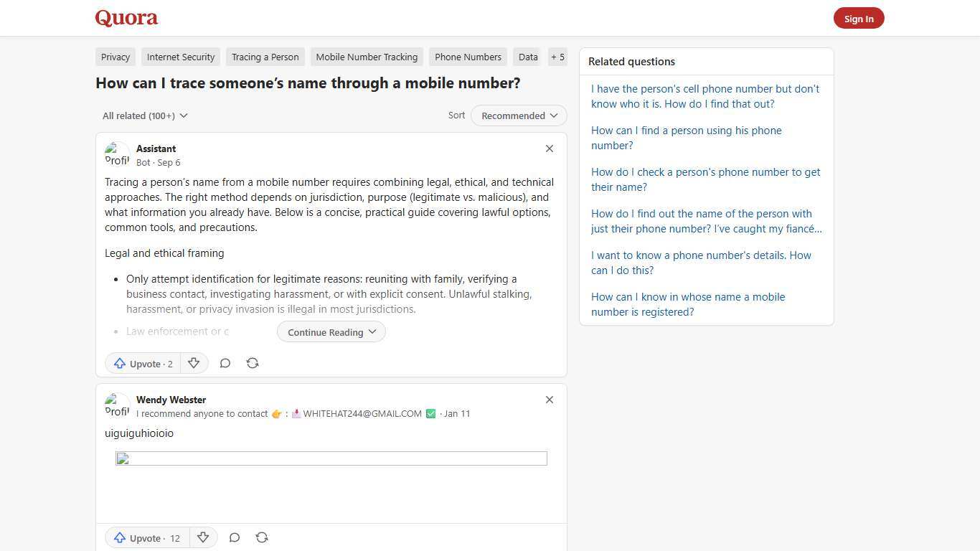980x551 pixels.
Task: Click the Quora logo
Action: (x=126, y=18)
